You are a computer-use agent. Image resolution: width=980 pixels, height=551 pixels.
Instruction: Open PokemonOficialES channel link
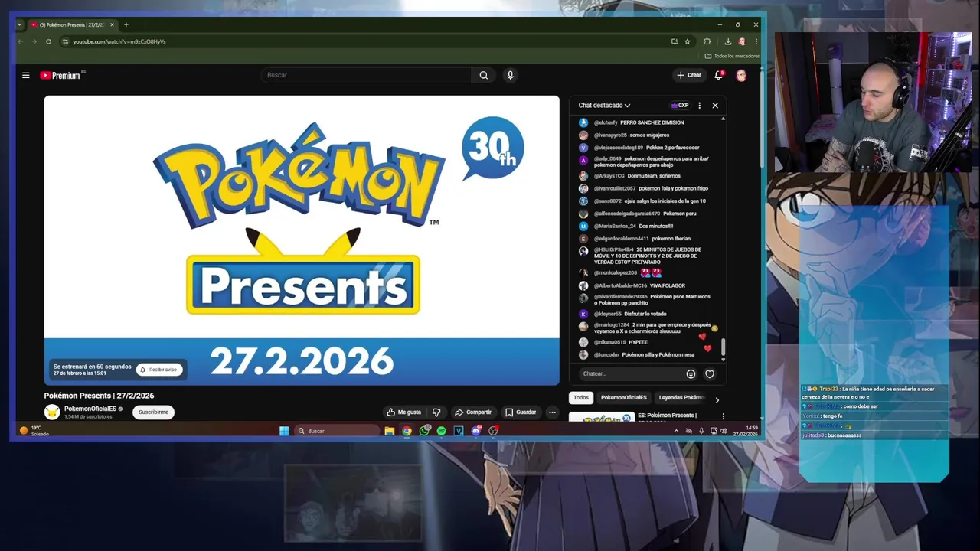pos(90,409)
